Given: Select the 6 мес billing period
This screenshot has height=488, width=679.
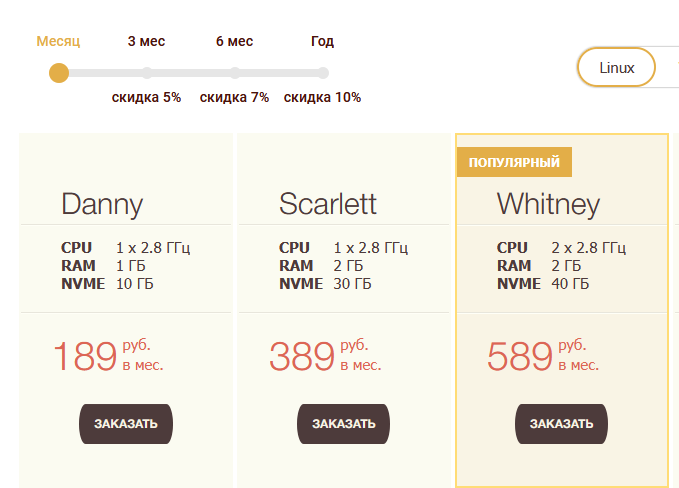Looking at the screenshot, I should coord(234,41).
